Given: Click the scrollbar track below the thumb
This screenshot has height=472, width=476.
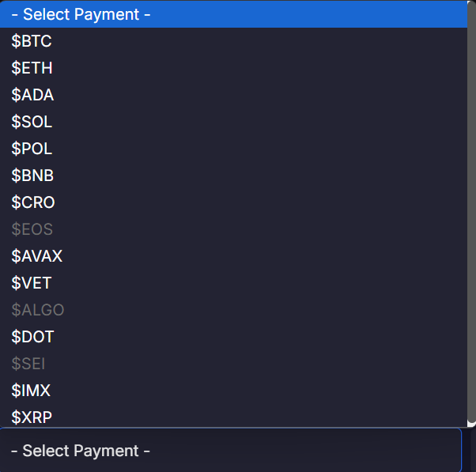Looking at the screenshot, I should tap(471, 425).
